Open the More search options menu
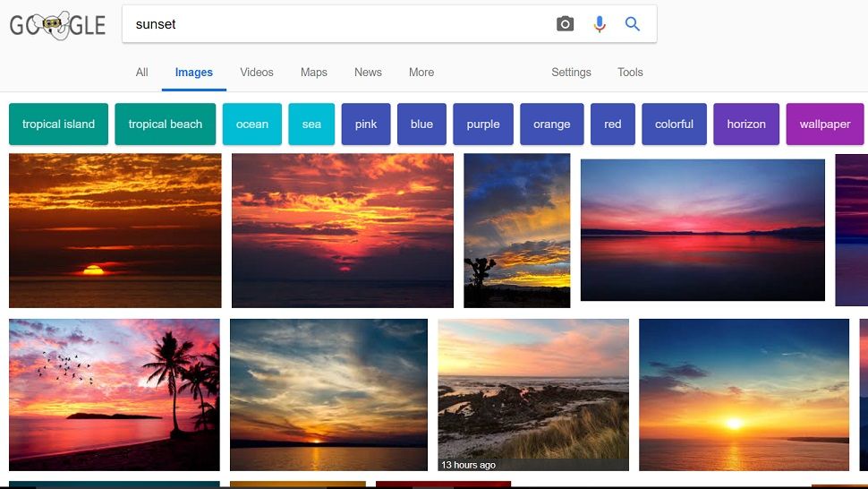The height and width of the screenshot is (489, 868). tap(421, 72)
